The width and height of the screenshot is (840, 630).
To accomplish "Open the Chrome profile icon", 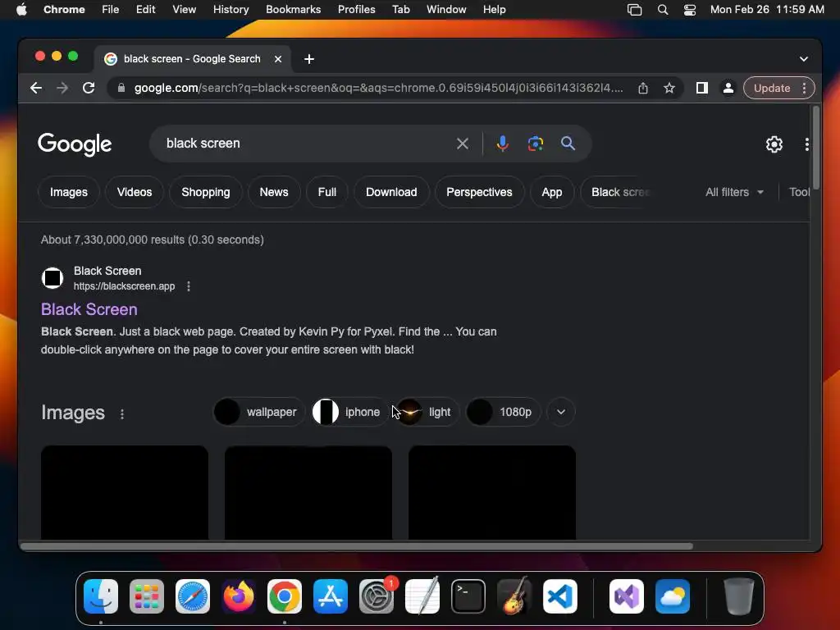I will [728, 88].
